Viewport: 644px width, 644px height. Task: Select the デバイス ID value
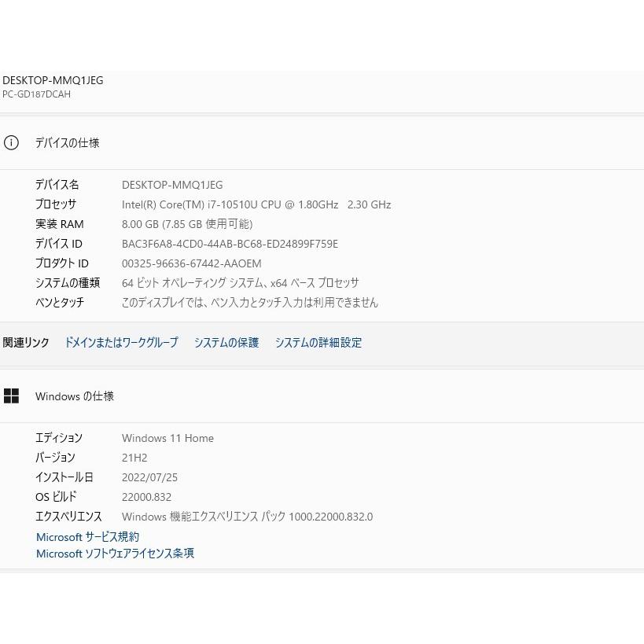230,244
